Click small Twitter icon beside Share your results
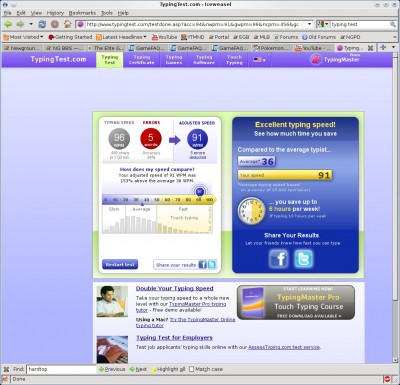The image size is (400, 385). (212, 265)
